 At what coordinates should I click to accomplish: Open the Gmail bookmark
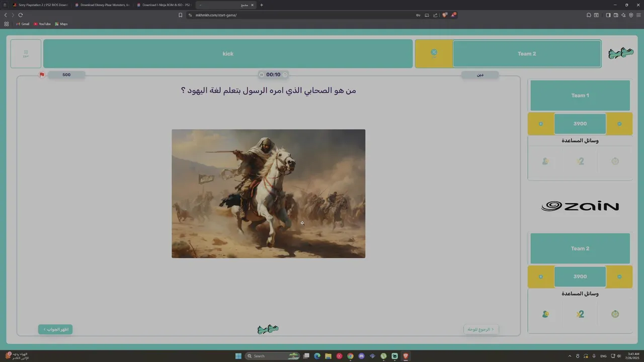23,24
